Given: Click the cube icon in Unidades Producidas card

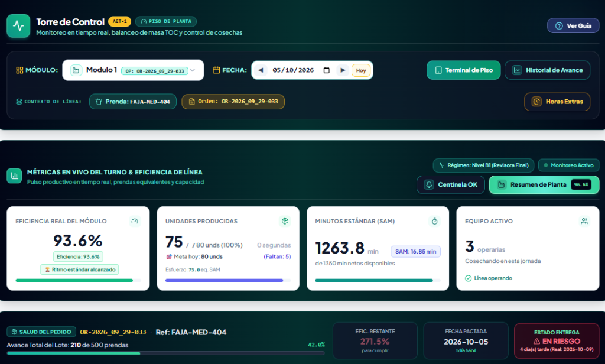Looking at the screenshot, I should [285, 221].
